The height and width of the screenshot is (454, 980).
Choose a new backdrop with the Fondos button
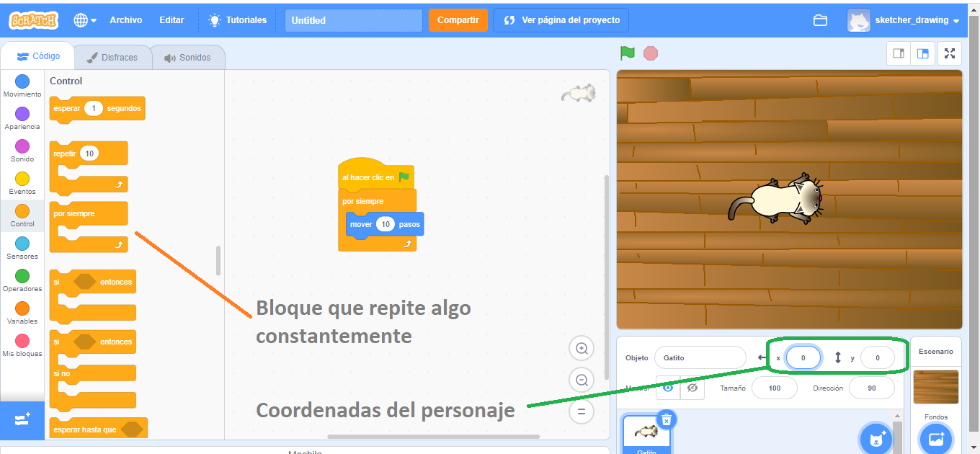click(x=935, y=438)
